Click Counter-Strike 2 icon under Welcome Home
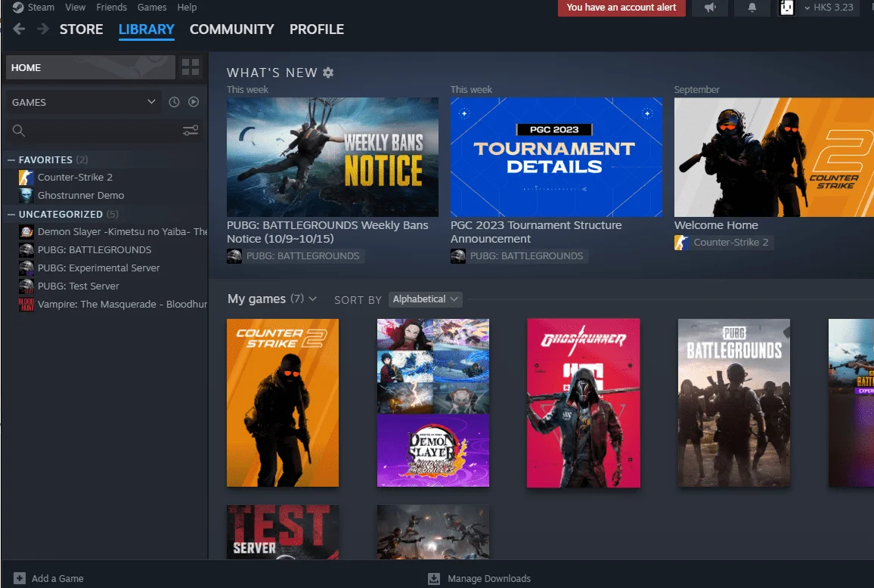874x588 pixels. click(682, 243)
